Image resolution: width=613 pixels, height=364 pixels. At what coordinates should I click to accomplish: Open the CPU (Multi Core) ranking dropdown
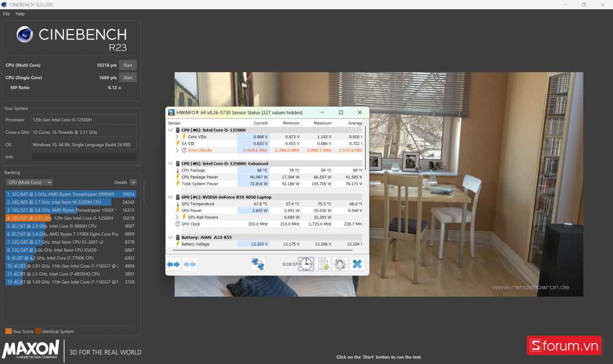[29, 182]
